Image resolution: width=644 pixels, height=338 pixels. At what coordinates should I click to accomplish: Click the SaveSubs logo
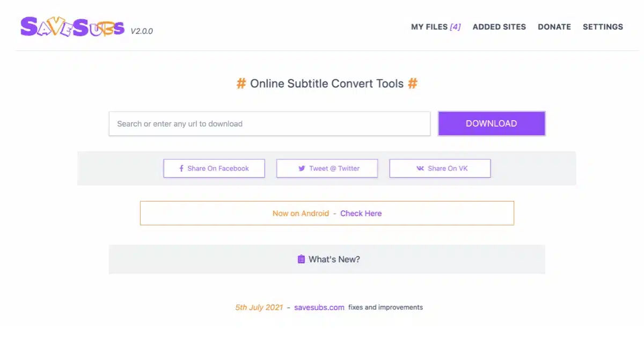pos(72,27)
